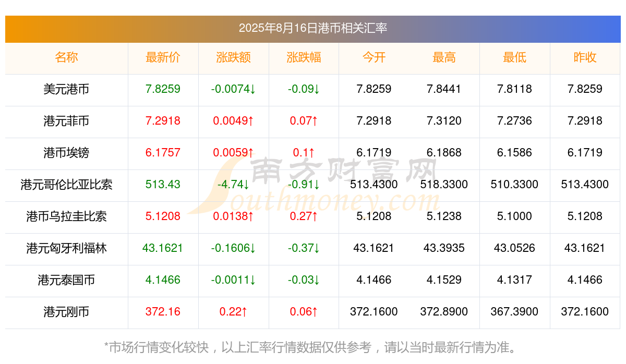Click change amount 0.0138↑
This screenshot has height=364, width=626.
pos(234,216)
